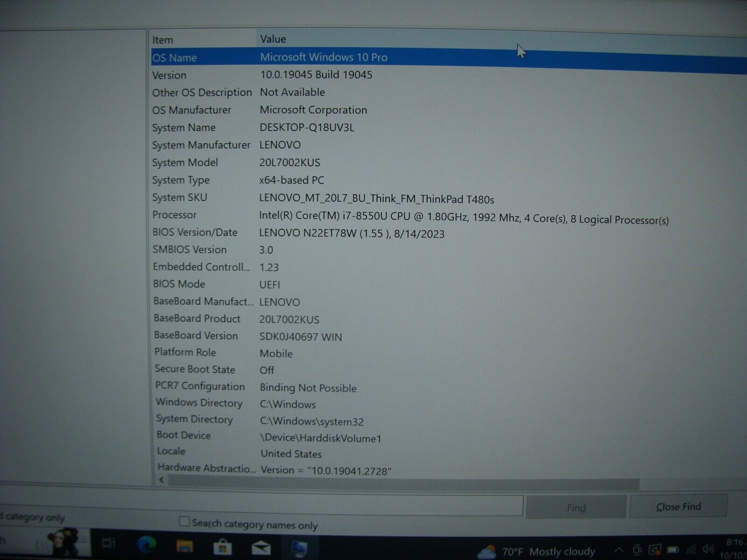The image size is (747, 560).
Task: Click the 10.0.19045 Build 19045 value
Action: [316, 75]
